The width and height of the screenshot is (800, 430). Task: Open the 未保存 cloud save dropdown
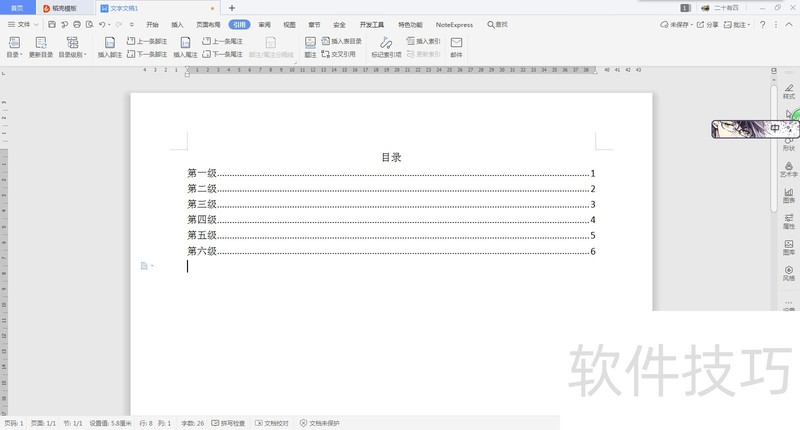(x=676, y=24)
